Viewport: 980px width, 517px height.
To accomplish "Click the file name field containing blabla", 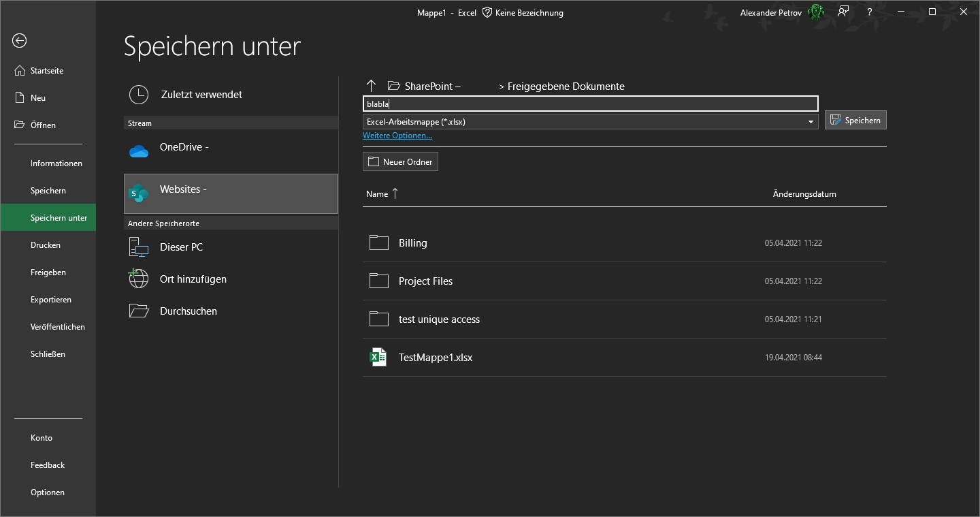I will pyautogui.click(x=591, y=104).
